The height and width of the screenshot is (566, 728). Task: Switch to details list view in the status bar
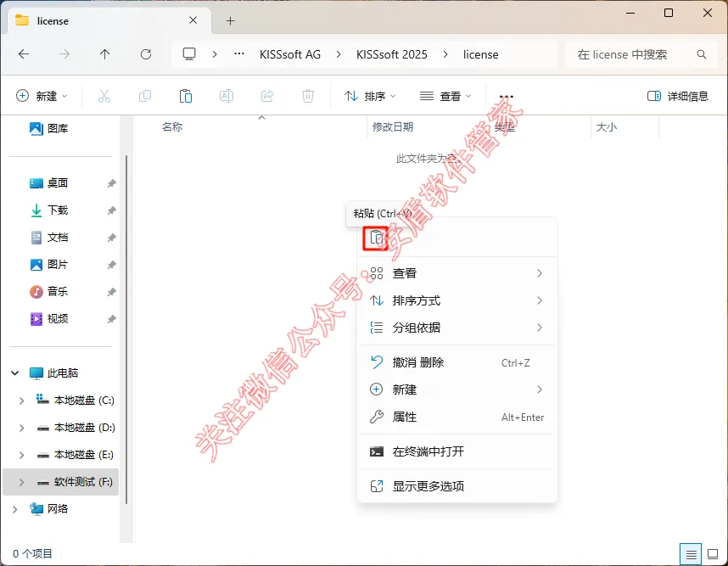click(x=691, y=554)
